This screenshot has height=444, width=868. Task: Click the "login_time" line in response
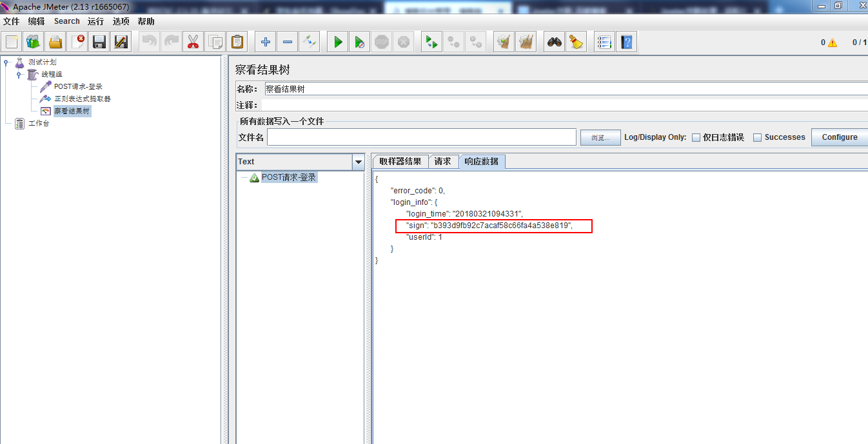(x=464, y=213)
